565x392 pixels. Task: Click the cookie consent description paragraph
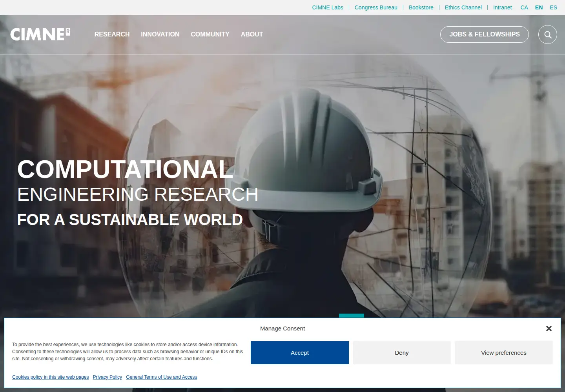pos(128,352)
